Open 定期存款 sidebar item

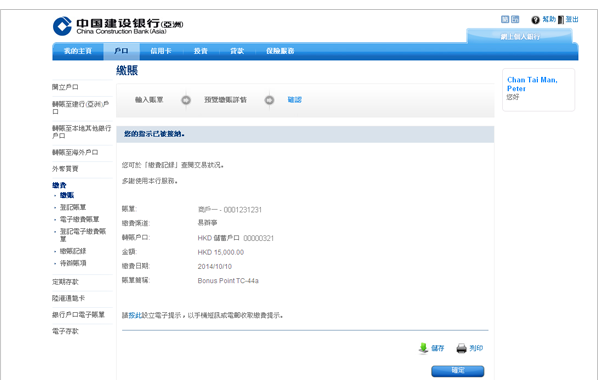click(x=65, y=282)
